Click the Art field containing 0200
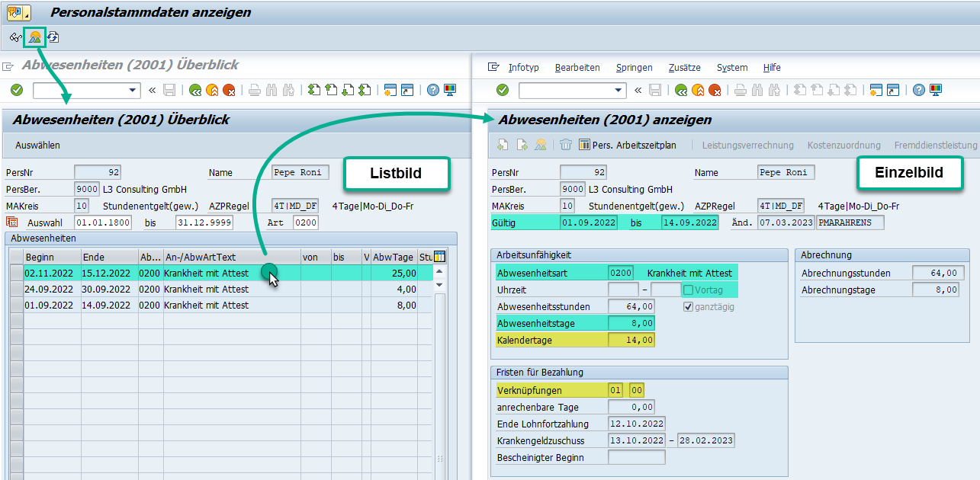 point(306,222)
